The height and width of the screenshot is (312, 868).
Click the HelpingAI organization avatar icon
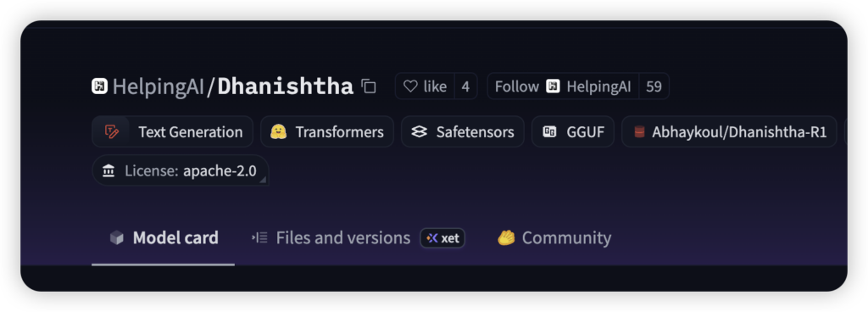tap(100, 86)
